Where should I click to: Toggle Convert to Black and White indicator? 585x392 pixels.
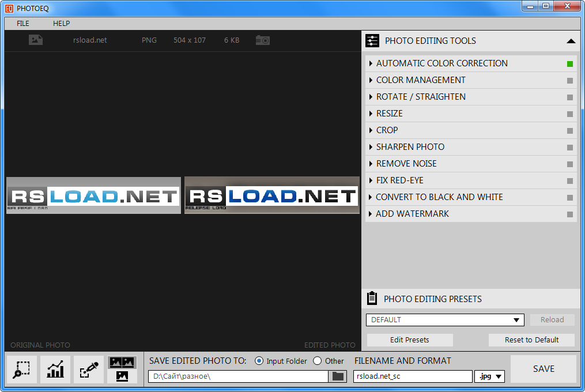click(x=569, y=198)
